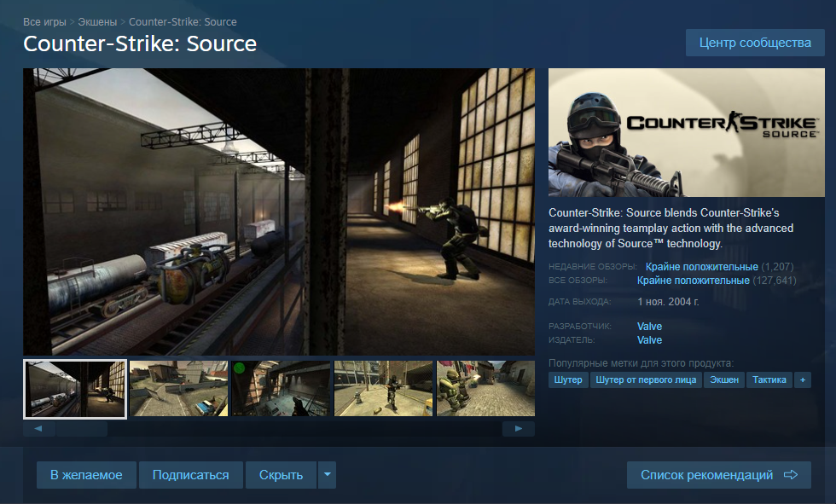Click the ИЗДАТЕЛЬ label
This screenshot has height=504, width=836.
(x=572, y=340)
